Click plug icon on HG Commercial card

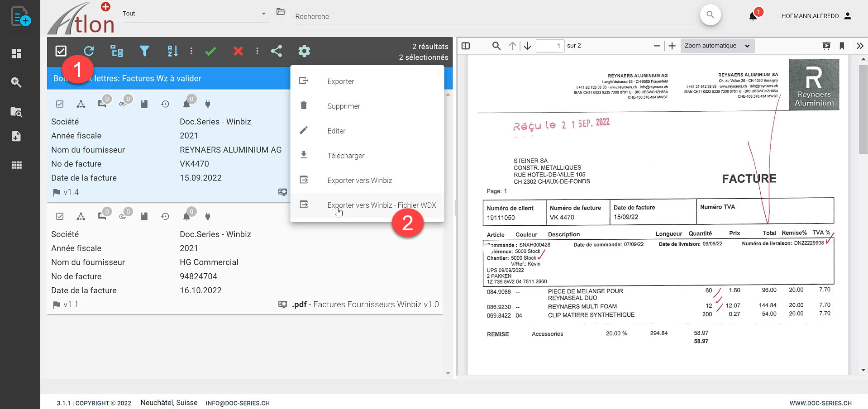(x=208, y=216)
